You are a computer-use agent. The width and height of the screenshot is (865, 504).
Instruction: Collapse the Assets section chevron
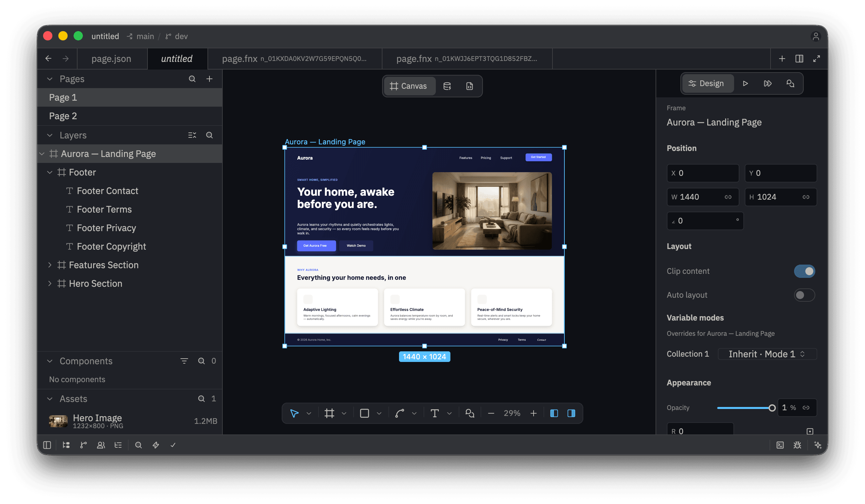coord(50,399)
